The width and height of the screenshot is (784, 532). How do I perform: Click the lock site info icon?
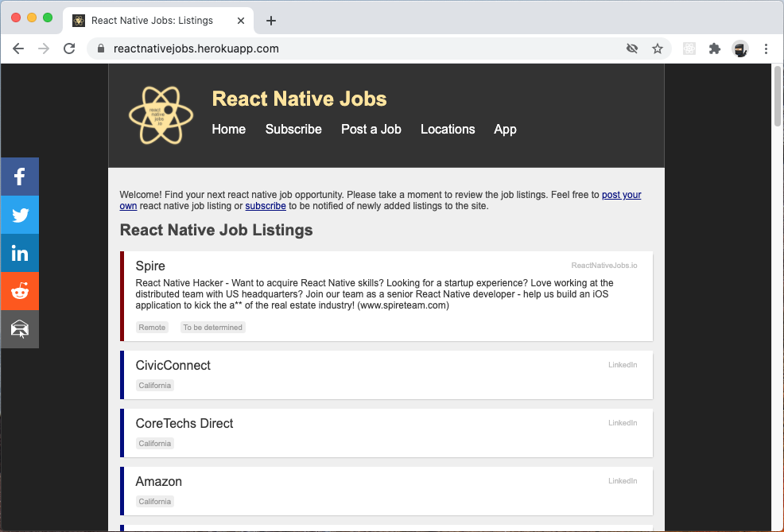tap(101, 49)
